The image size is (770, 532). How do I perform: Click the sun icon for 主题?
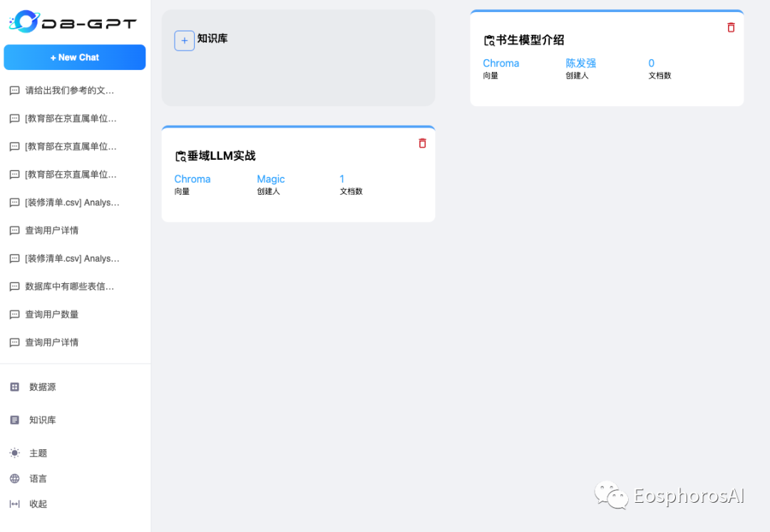(x=15, y=453)
